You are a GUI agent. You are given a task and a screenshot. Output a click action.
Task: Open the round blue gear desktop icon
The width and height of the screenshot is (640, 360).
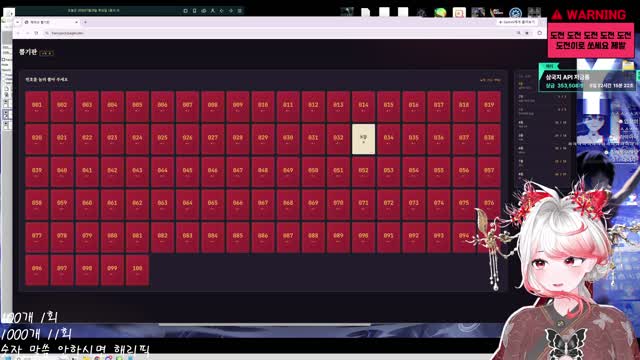[x=516, y=13]
